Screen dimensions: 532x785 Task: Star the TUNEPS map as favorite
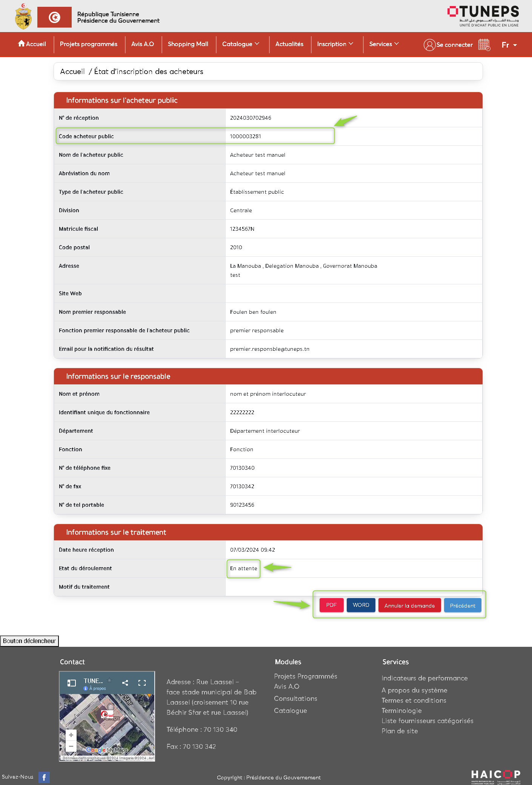pyautogui.click(x=110, y=680)
